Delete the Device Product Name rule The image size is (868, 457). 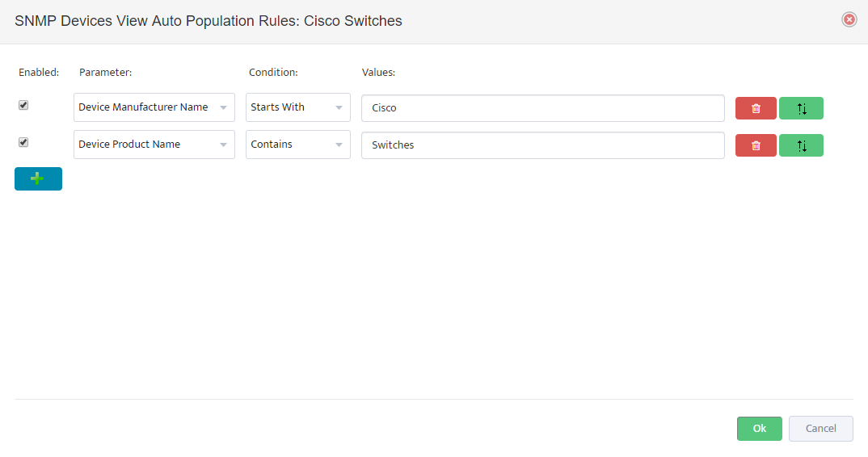click(756, 145)
